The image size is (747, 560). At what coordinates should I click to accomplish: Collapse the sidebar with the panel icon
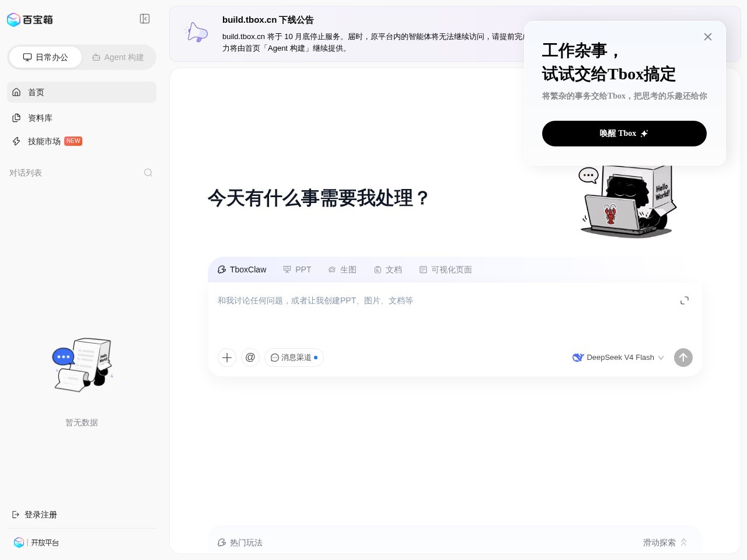(145, 19)
